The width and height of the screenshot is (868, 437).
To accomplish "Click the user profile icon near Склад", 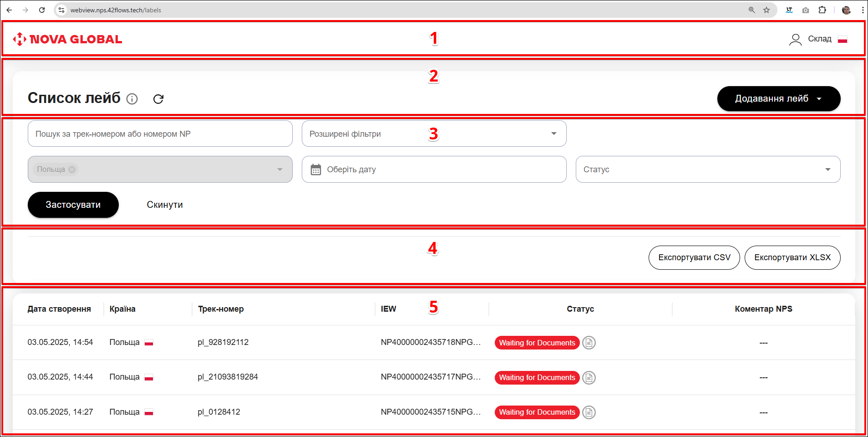I will [x=795, y=40].
